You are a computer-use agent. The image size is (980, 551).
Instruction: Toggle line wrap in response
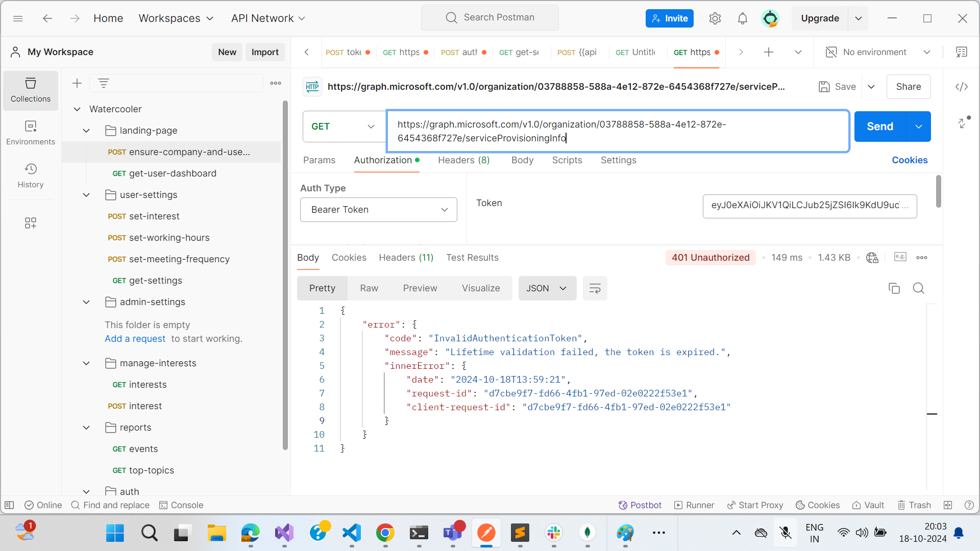point(595,288)
